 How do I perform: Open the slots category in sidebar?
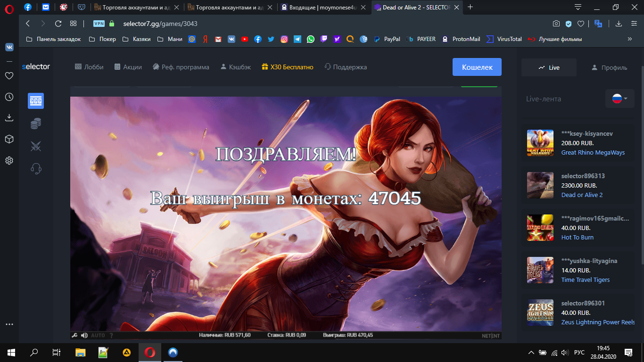click(36, 101)
